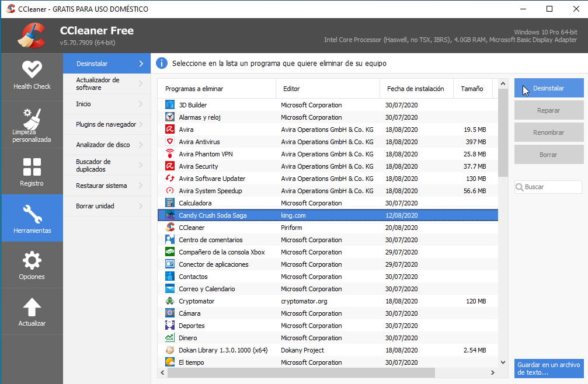This screenshot has width=588, height=384.
Task: Open Borrar unidad
Action: 107,206
